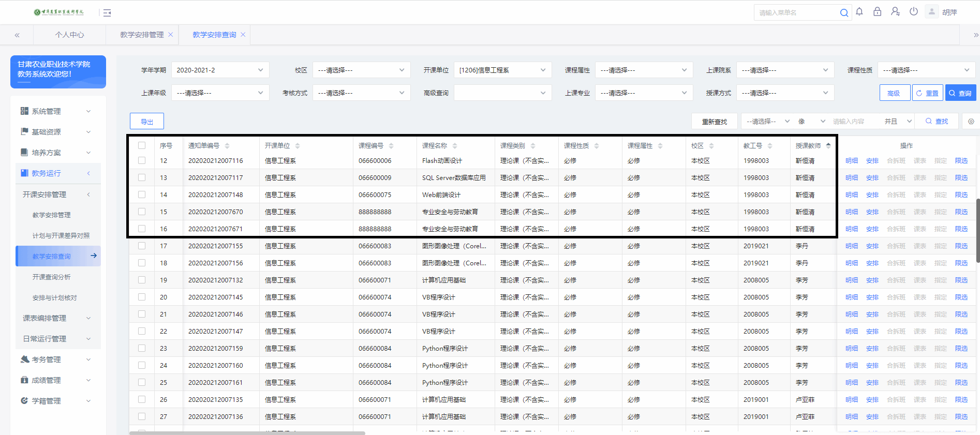Check the box for row 20
Viewport: 980px width, 435px height.
coord(142,297)
